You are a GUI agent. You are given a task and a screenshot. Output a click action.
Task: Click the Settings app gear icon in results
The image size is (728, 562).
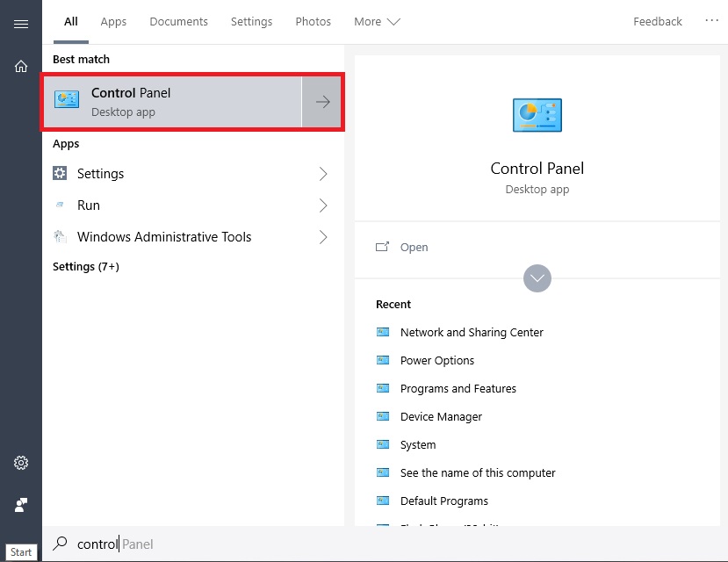pyautogui.click(x=60, y=173)
